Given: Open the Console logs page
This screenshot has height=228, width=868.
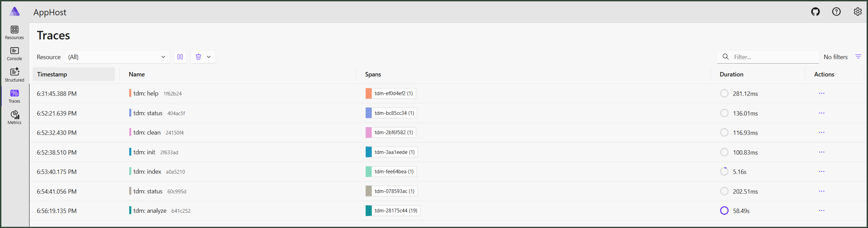Looking at the screenshot, I should 14,54.
